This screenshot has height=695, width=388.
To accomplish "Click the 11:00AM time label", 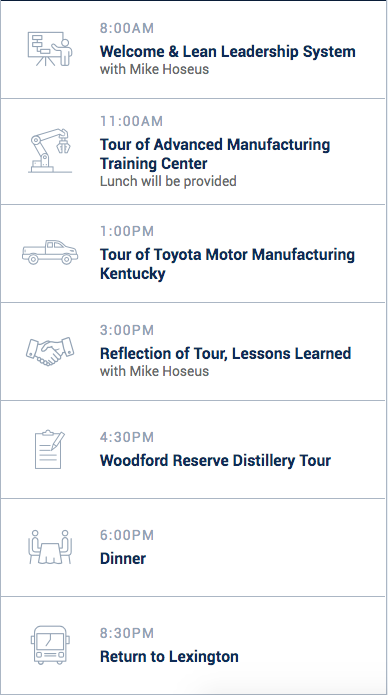I will pyautogui.click(x=132, y=121).
